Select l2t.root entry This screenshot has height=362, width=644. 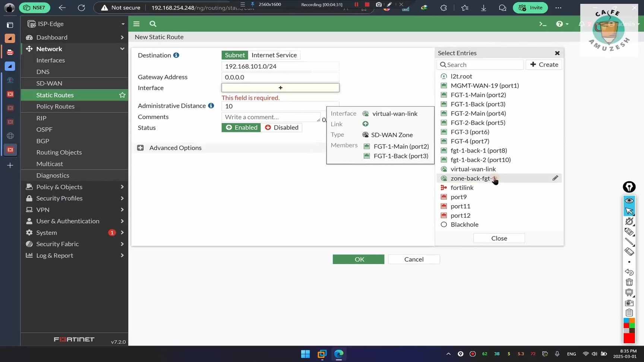(499, 76)
